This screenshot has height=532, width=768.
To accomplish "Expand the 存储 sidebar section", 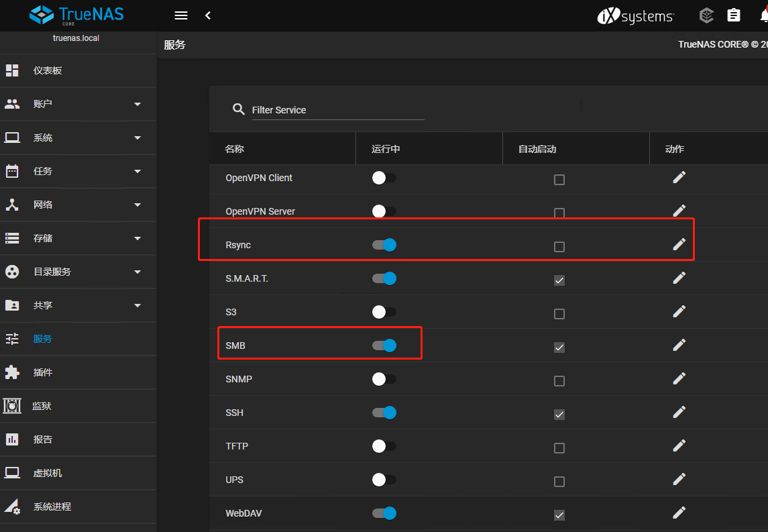I will pos(138,238).
